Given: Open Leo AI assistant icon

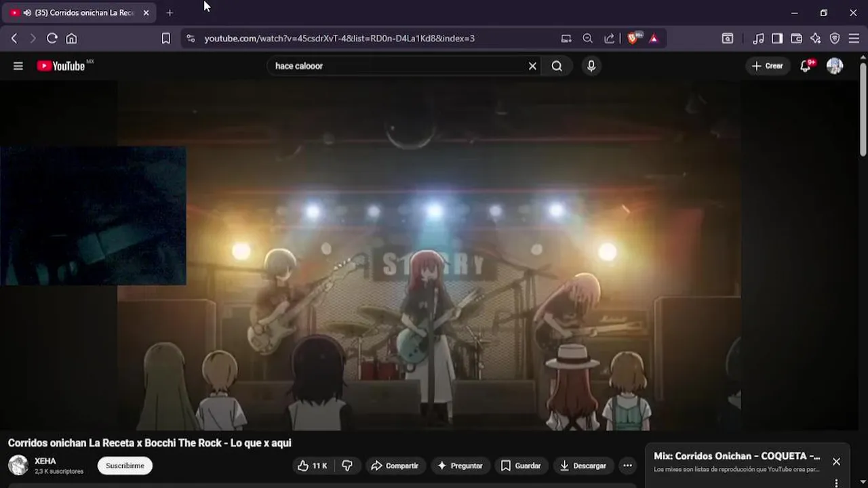Looking at the screenshot, I should pos(816,39).
